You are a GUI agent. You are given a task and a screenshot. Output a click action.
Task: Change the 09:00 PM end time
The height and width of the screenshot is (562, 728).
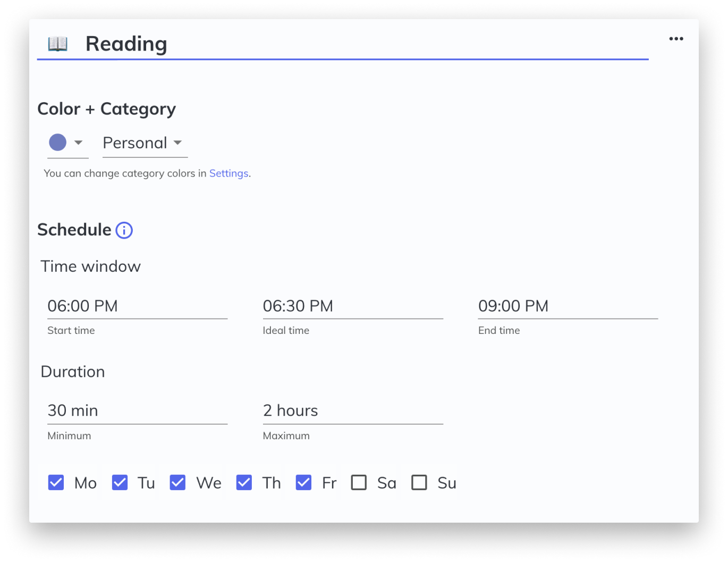pos(568,306)
